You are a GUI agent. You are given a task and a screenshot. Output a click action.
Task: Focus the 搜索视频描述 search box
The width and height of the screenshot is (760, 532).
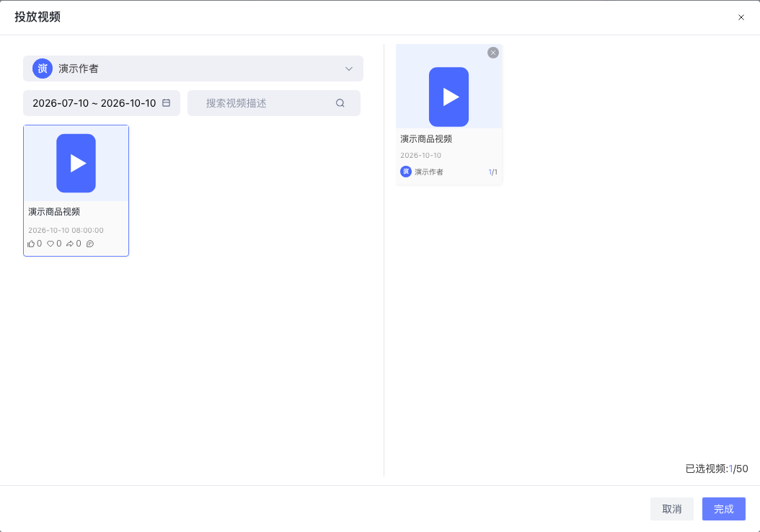274,103
